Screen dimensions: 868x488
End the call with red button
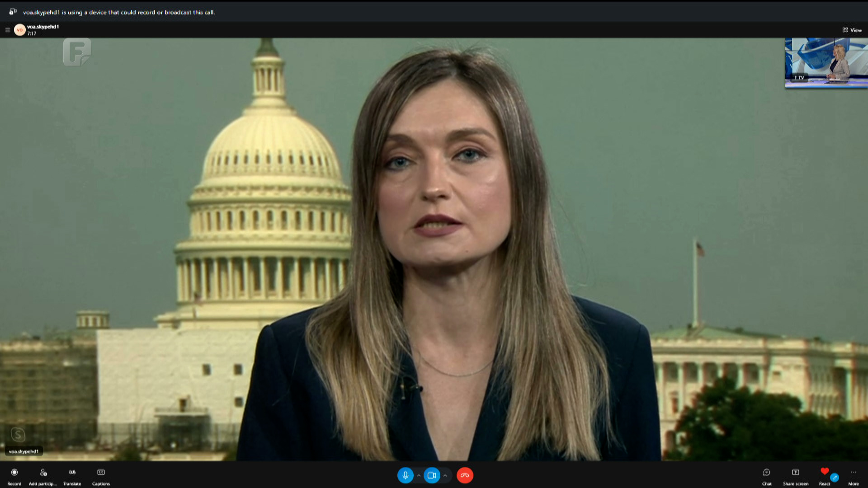pyautogui.click(x=465, y=475)
